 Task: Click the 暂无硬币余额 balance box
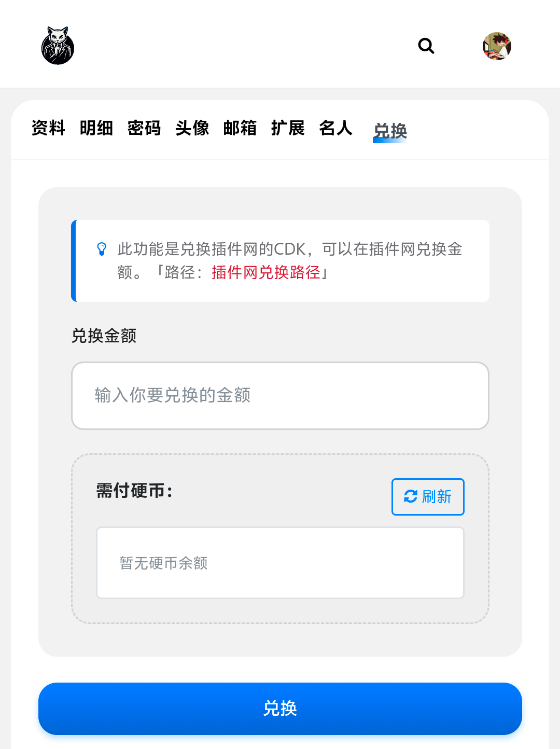pos(280,563)
